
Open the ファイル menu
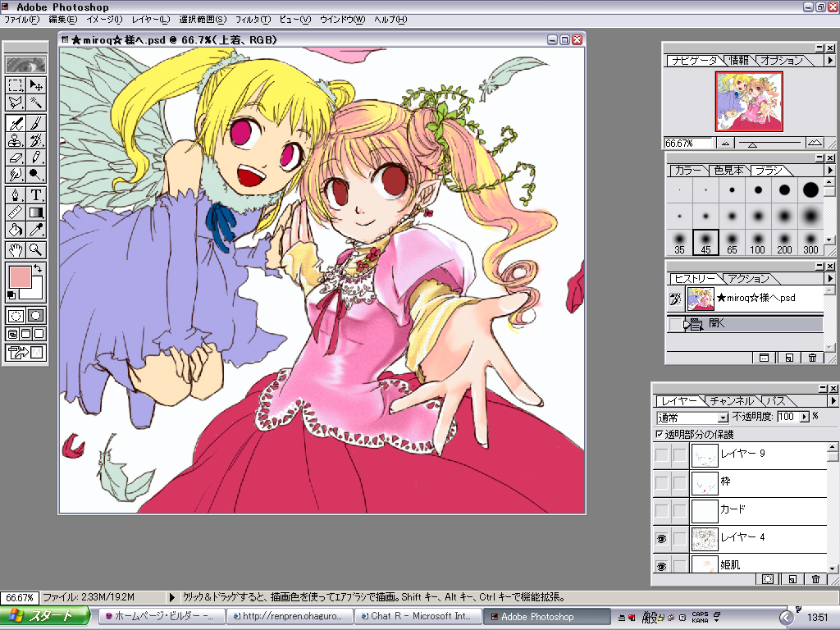tap(22, 20)
